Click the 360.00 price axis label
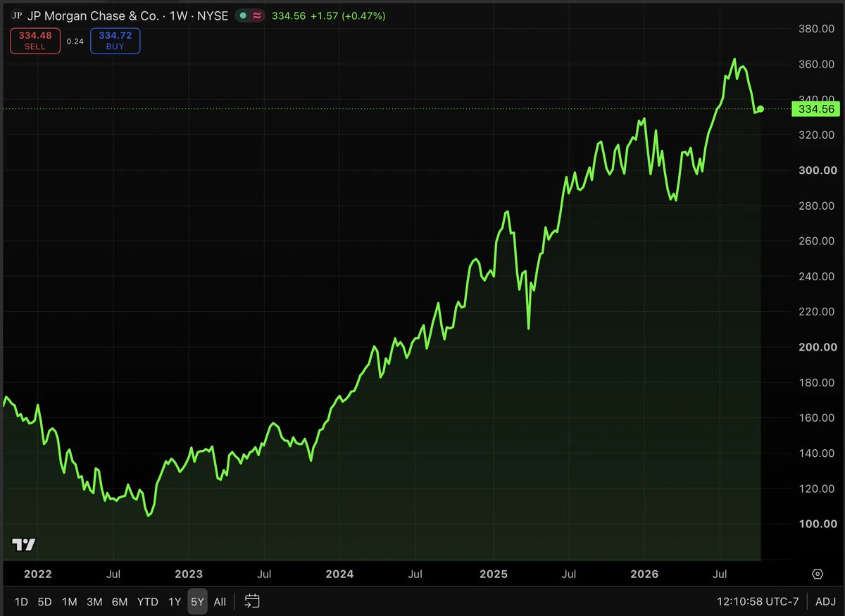Viewport: 845px width, 616px height. 818,64
